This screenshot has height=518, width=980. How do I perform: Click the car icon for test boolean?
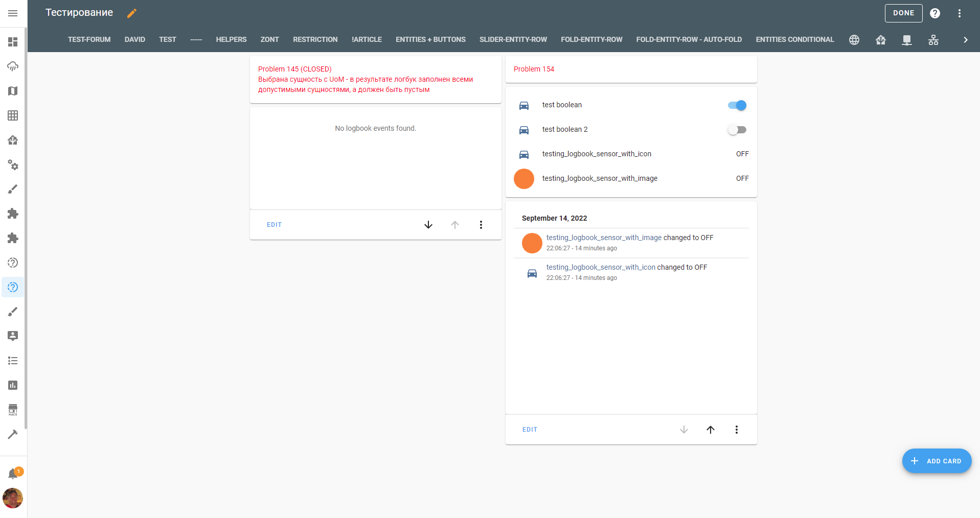tap(524, 105)
